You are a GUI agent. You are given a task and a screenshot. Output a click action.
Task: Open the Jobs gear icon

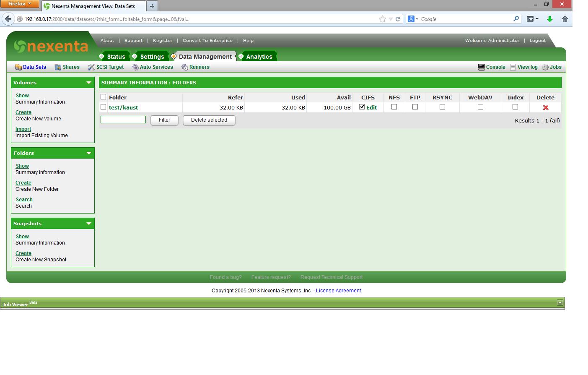pyautogui.click(x=545, y=67)
